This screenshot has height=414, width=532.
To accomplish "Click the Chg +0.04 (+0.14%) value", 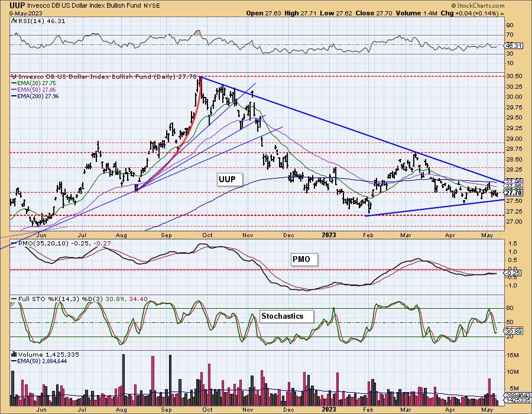I will click(469, 13).
